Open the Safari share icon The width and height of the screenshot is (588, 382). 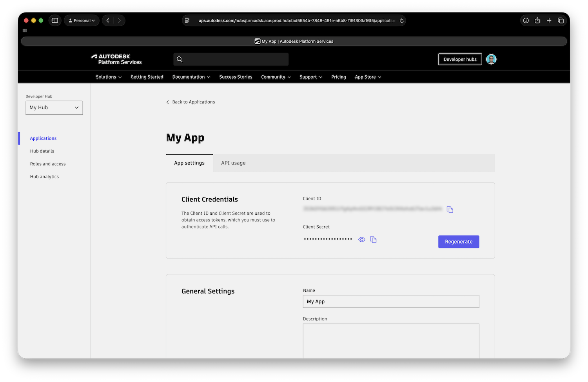(x=537, y=20)
